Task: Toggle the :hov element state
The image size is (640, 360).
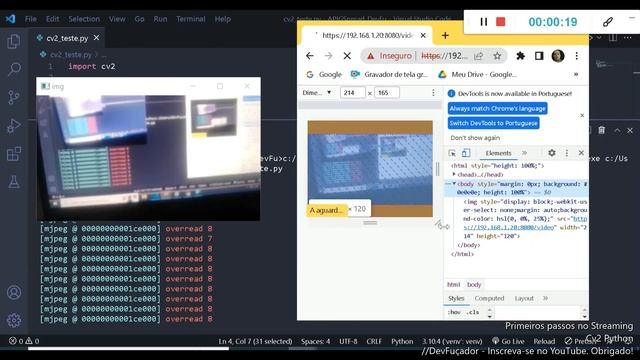Action: 454,312
